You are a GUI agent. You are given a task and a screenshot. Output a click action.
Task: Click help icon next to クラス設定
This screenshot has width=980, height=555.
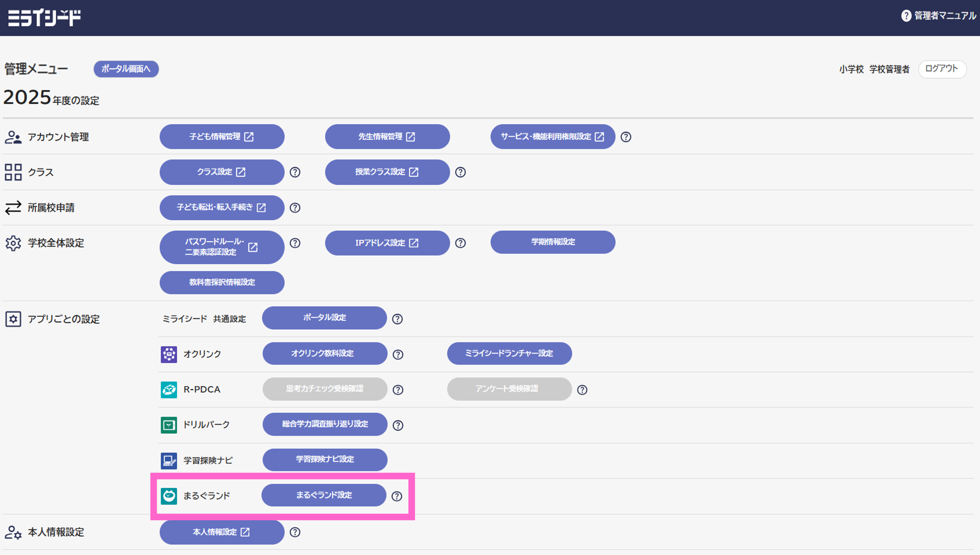point(295,172)
